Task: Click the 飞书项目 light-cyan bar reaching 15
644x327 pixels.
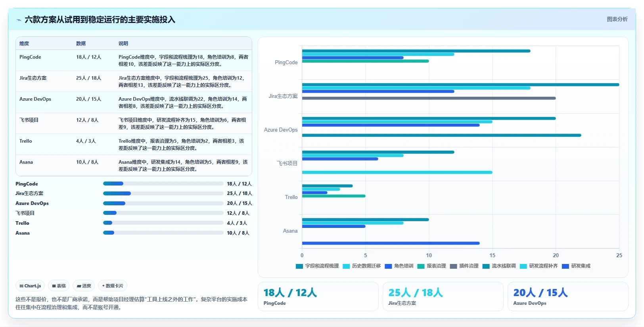Action: pyautogui.click(x=397, y=172)
